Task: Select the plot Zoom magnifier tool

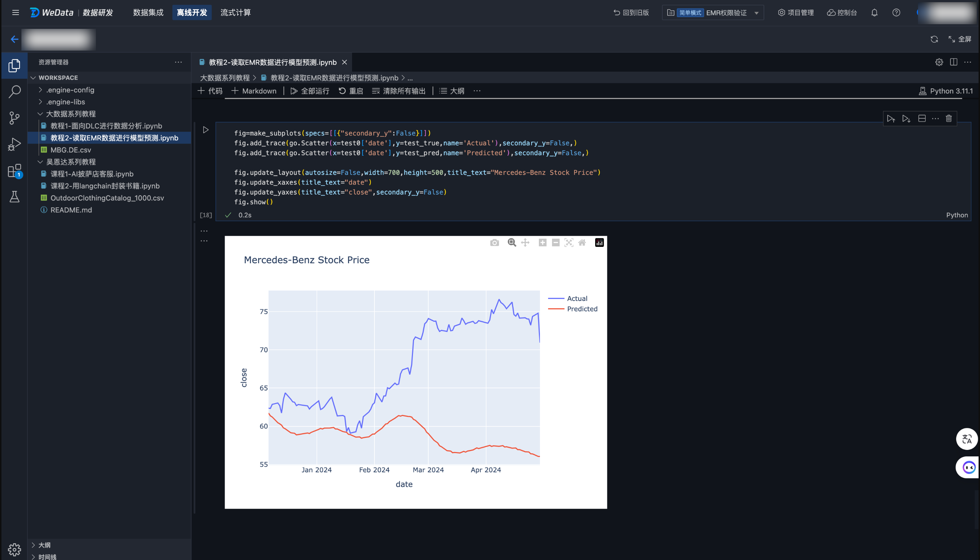Action: coord(511,243)
